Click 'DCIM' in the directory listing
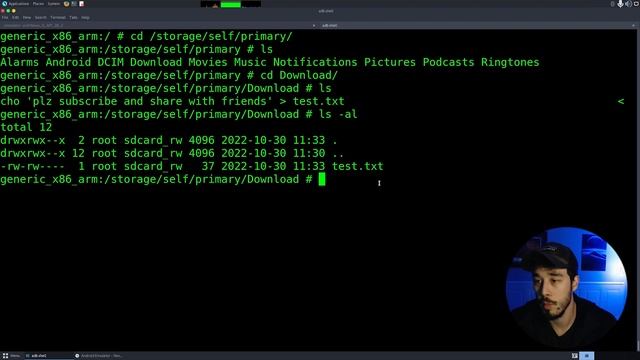The width and height of the screenshot is (640, 360). click(x=110, y=62)
